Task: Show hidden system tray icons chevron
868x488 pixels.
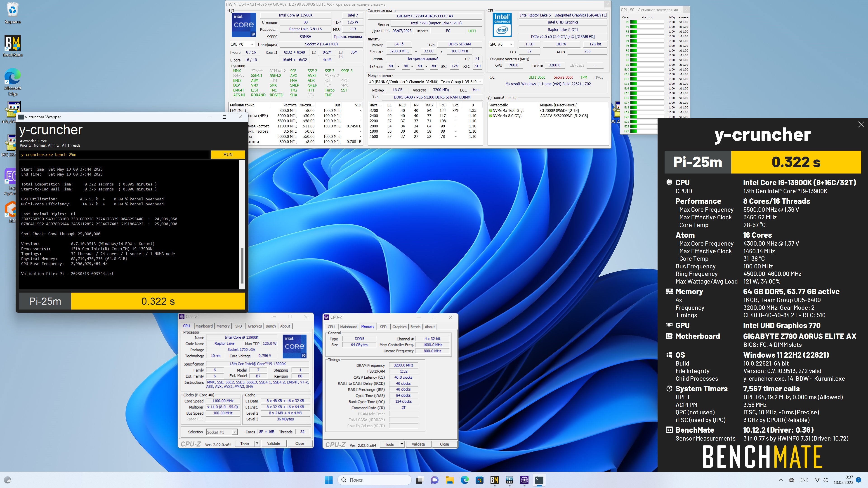Action: pyautogui.click(x=780, y=480)
